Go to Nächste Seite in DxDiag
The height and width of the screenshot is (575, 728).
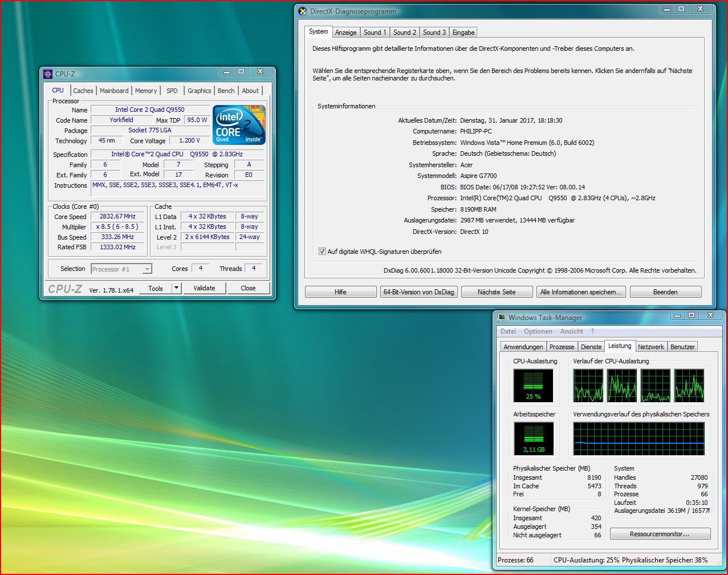pos(497,291)
